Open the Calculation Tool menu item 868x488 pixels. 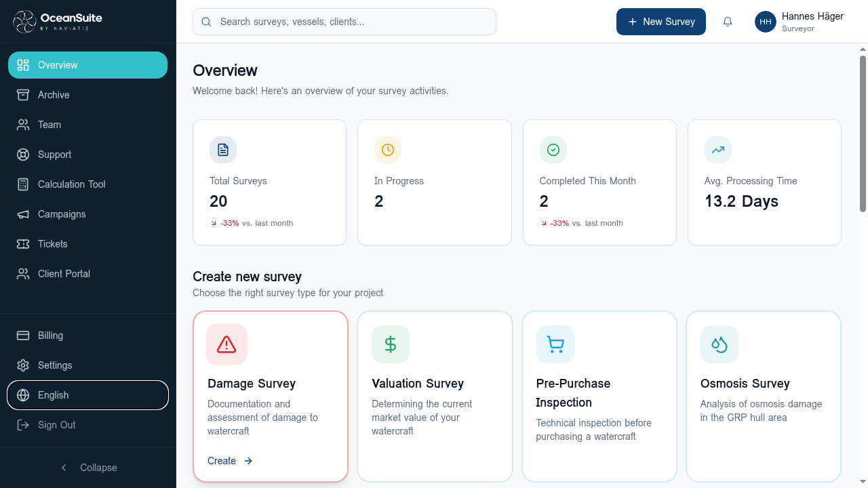pyautogui.click(x=88, y=184)
